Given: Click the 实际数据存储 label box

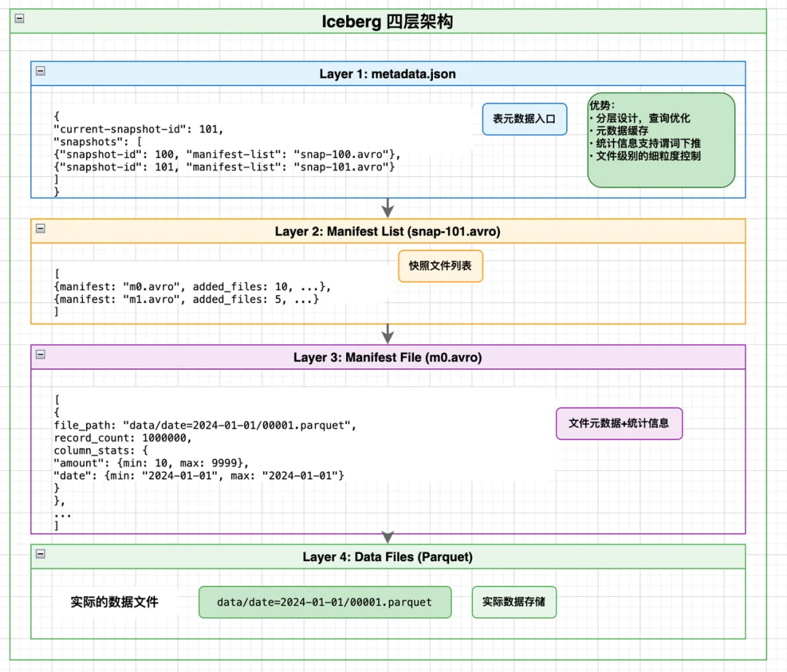Looking at the screenshot, I should pos(514,602).
